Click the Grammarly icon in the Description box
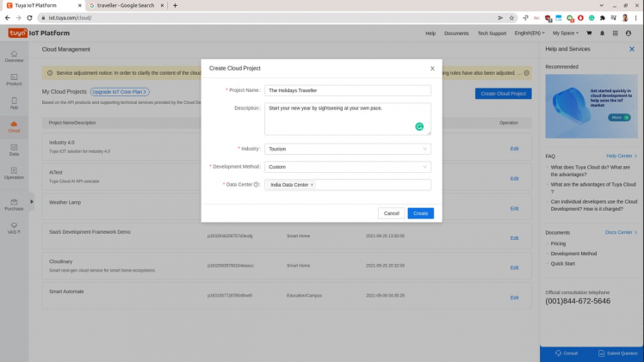 [x=419, y=126]
